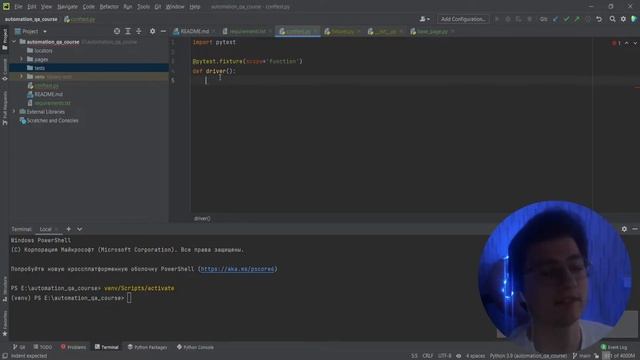Open the TODO tool window tab

[x=42, y=347]
